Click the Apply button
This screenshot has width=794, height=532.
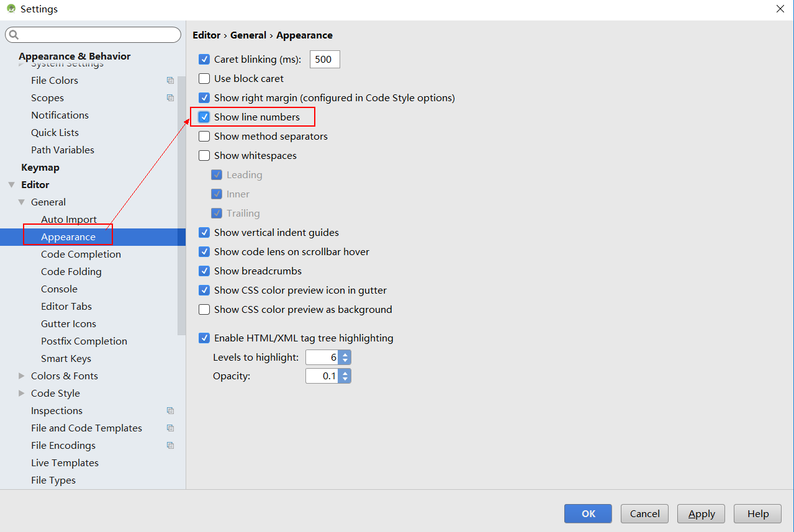(x=702, y=513)
